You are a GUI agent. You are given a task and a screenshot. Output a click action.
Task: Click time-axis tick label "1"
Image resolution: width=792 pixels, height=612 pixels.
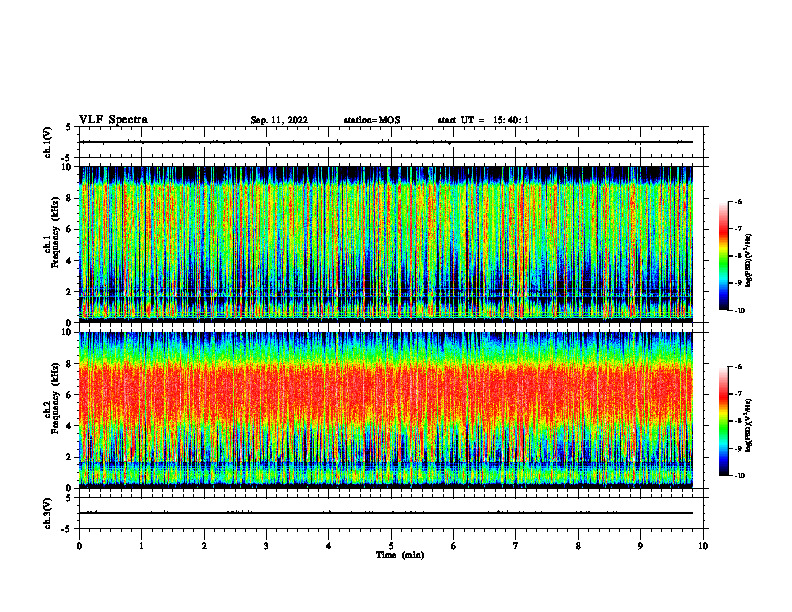[141, 546]
